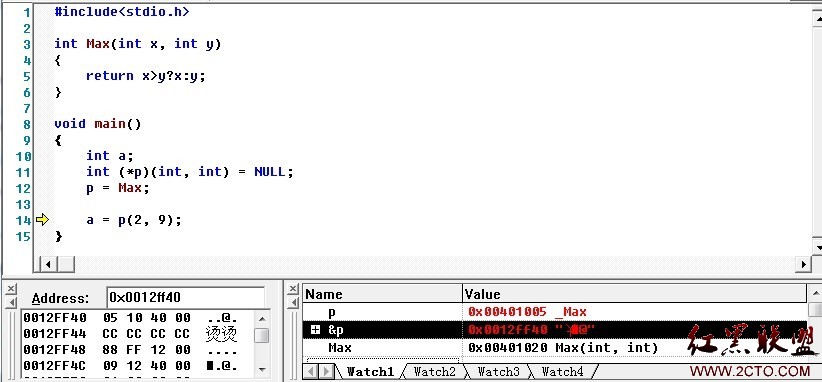This screenshot has height=382, width=822.
Task: Click memory row 0012FF4C
Action: click(131, 365)
